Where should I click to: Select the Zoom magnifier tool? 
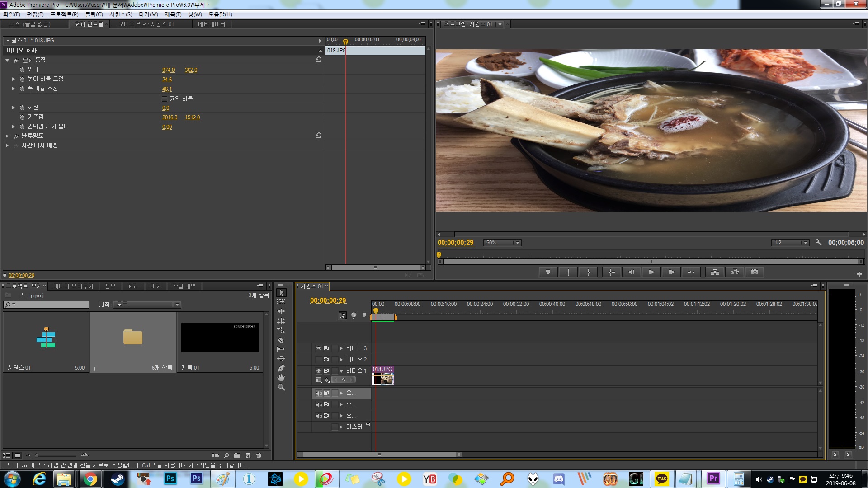[281, 387]
